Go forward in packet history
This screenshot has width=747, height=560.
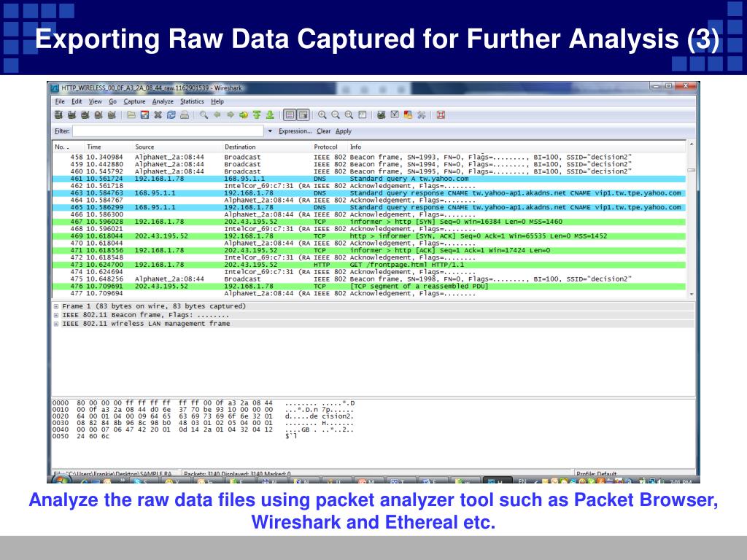(231, 114)
